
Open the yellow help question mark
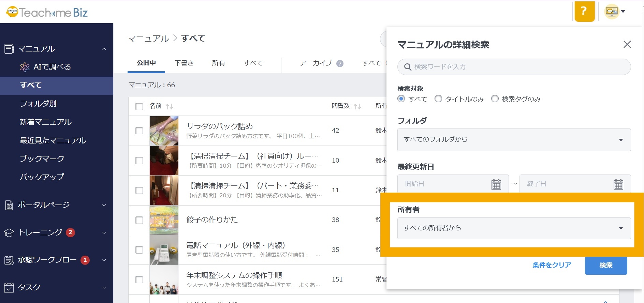click(584, 11)
